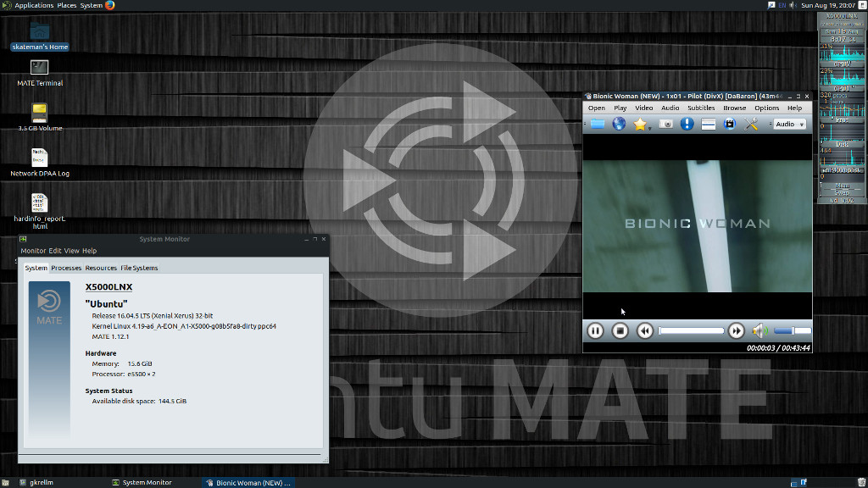Click the Kernel Linux 4.19 version line
Viewport: 868px width, 488px height.
[184, 326]
